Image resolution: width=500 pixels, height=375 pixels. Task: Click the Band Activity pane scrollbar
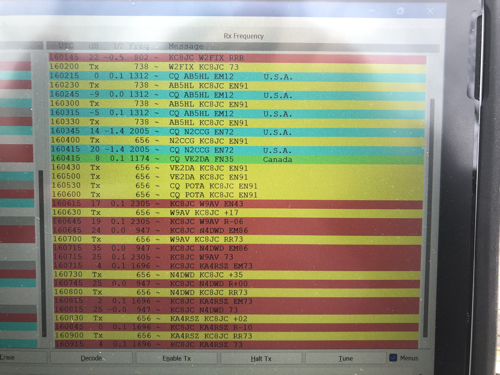[x=42, y=253]
